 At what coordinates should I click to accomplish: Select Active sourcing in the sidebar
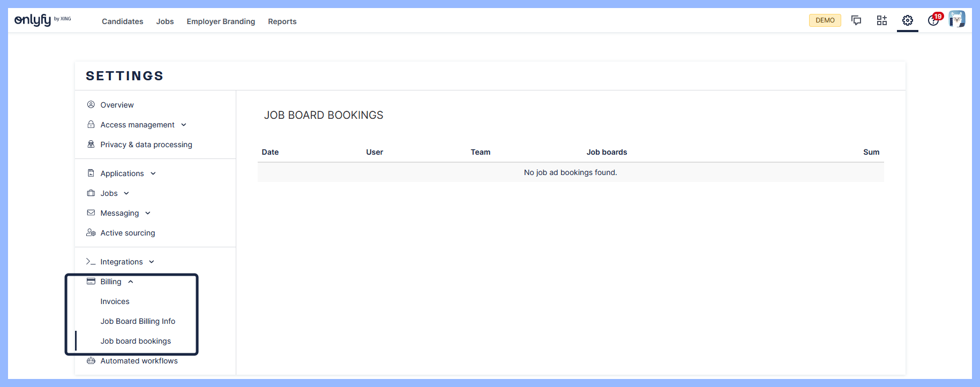(128, 233)
